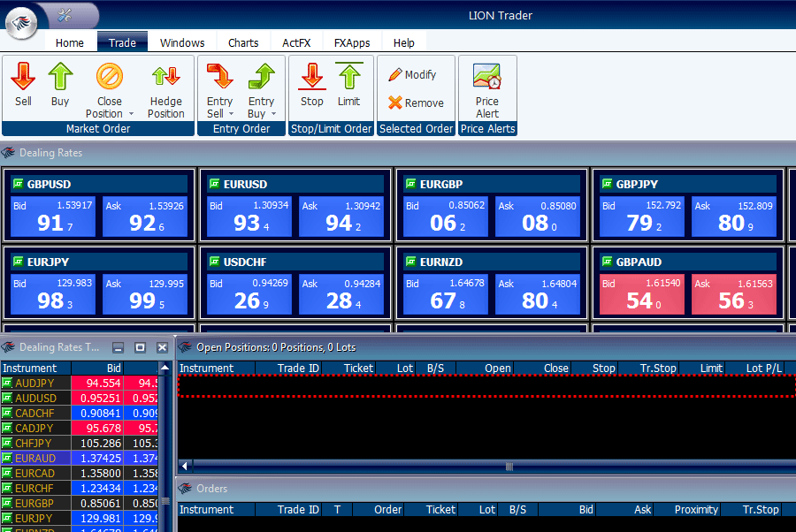796x532 pixels.
Task: Click the Hedge Position icon
Action: point(166,77)
